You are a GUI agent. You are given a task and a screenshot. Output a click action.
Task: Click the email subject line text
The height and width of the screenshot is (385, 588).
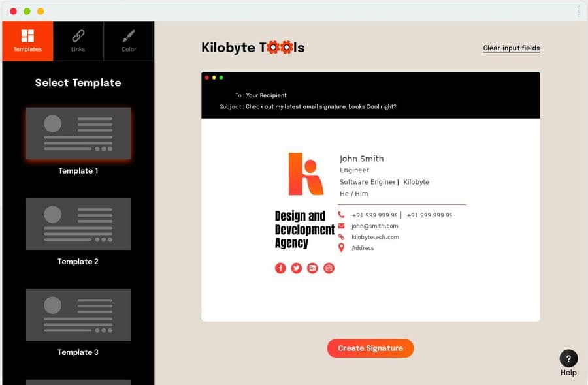point(321,107)
